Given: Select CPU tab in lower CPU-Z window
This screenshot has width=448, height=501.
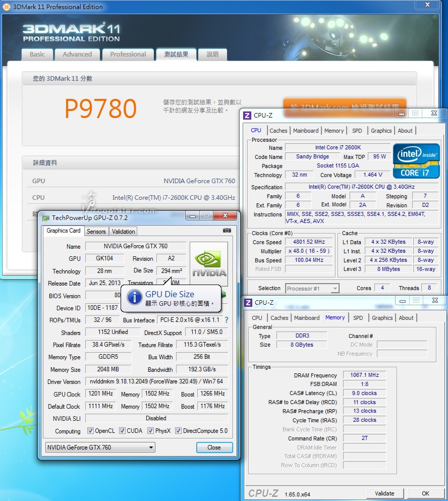Looking at the screenshot, I should coord(257,318).
